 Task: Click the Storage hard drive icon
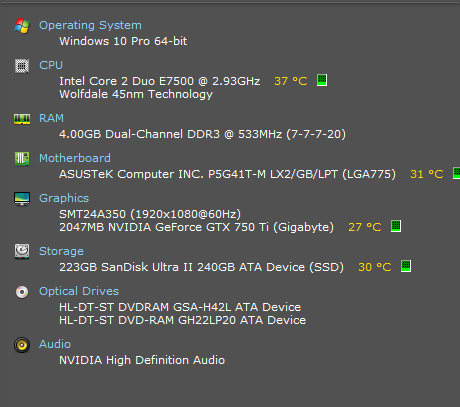pyautogui.click(x=22, y=251)
